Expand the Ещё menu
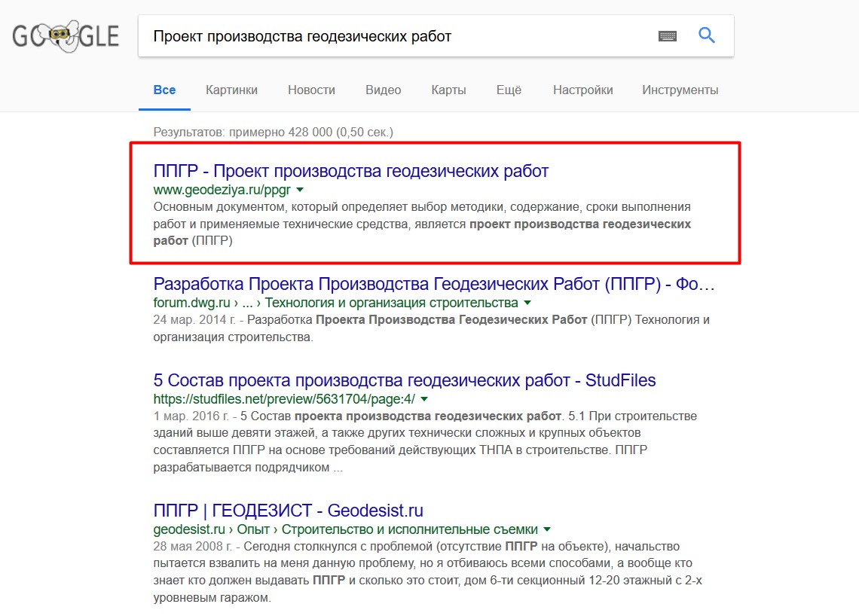Screen dimensions: 859x616 (509, 90)
